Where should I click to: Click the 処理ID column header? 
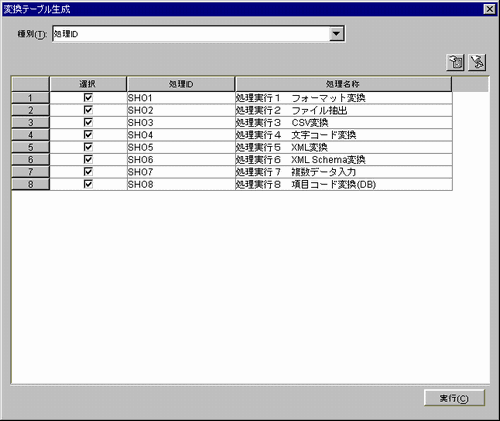[181, 84]
